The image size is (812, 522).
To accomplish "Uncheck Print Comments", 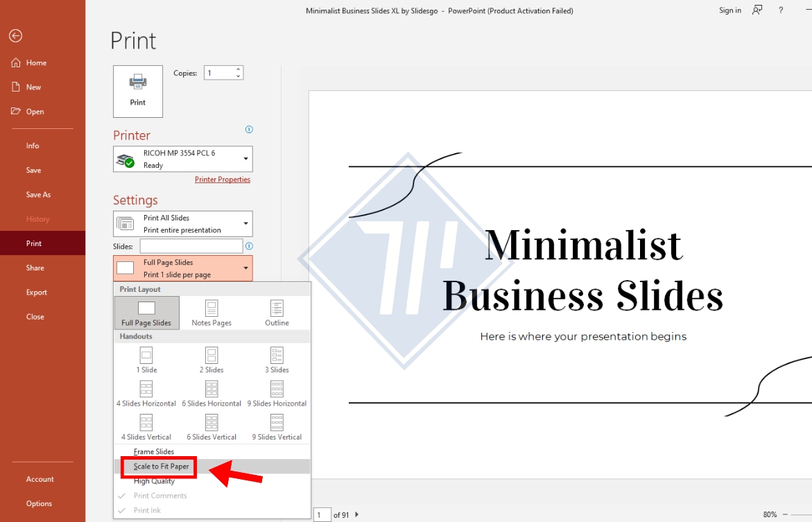I will (162, 496).
